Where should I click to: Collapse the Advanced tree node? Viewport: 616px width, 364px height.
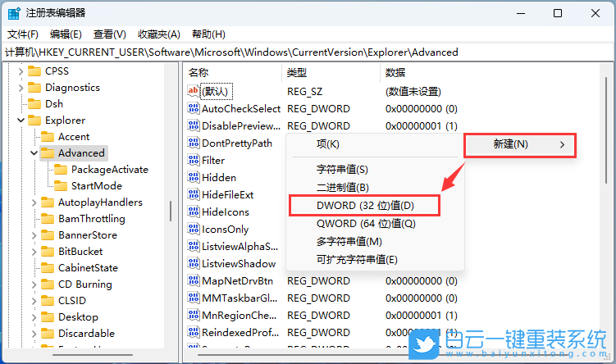tap(34, 153)
